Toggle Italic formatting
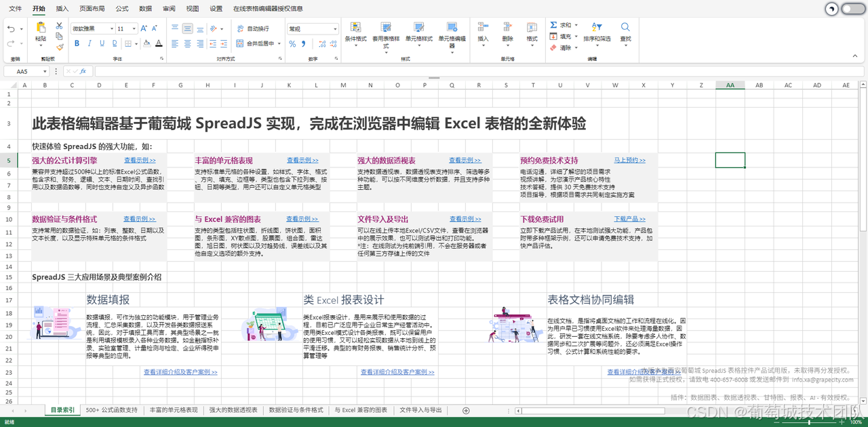Image resolution: width=868 pixels, height=427 pixels. pos(90,43)
